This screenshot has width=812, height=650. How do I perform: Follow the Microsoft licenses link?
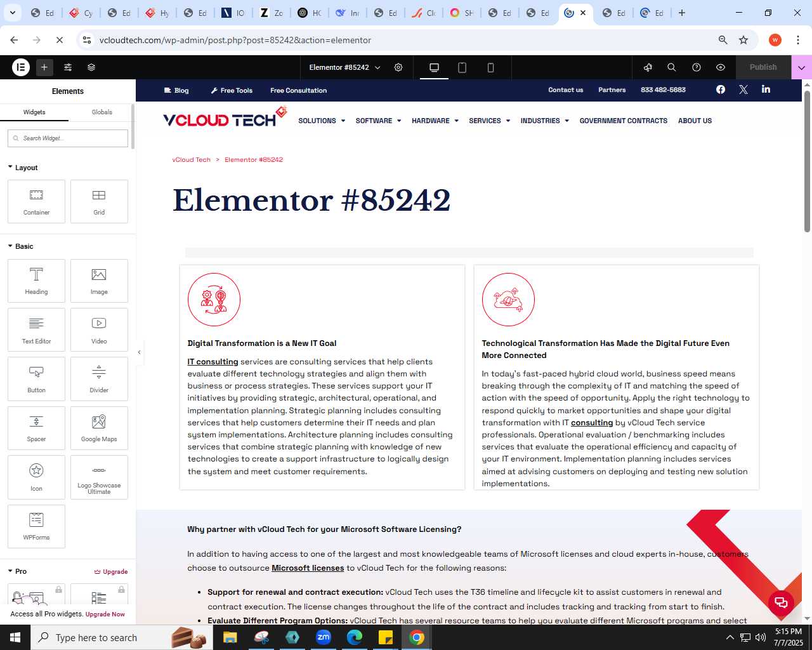308,568
